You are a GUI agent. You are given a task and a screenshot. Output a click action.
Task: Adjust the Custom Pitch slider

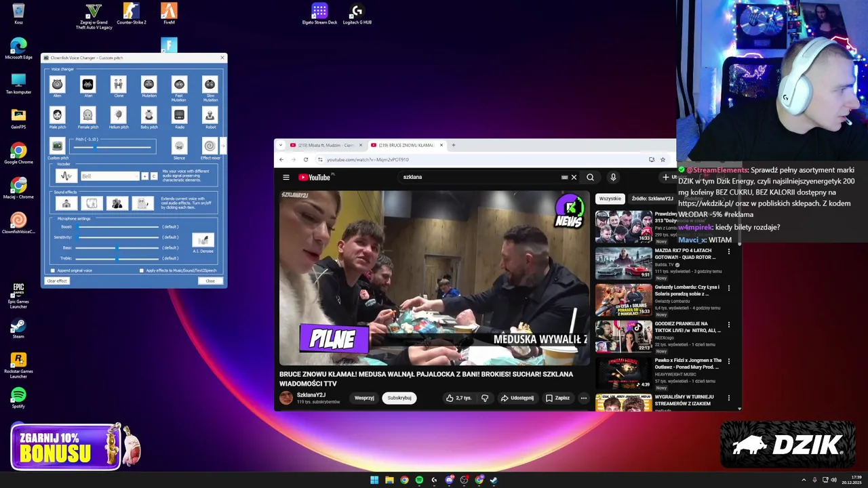pos(113,147)
